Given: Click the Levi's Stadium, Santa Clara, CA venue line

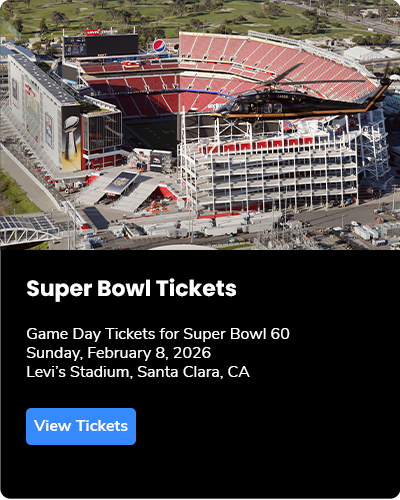Looking at the screenshot, I should pos(138,372).
